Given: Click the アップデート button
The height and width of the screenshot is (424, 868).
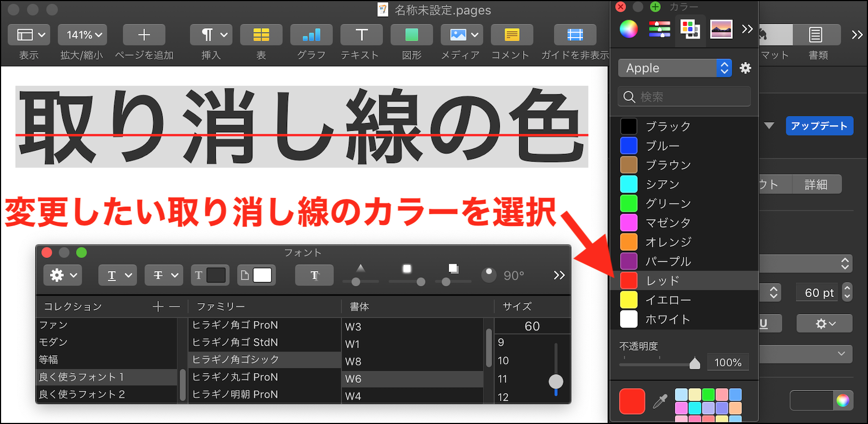Looking at the screenshot, I should click(x=819, y=126).
